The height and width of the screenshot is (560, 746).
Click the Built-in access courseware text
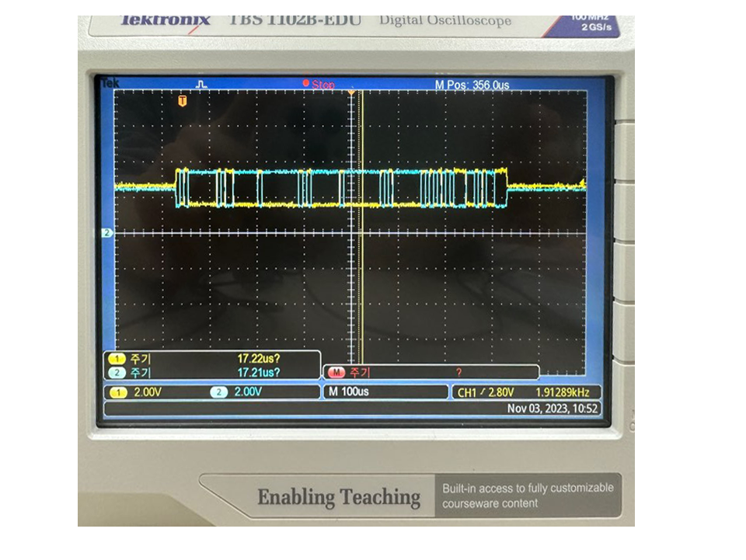(x=528, y=496)
